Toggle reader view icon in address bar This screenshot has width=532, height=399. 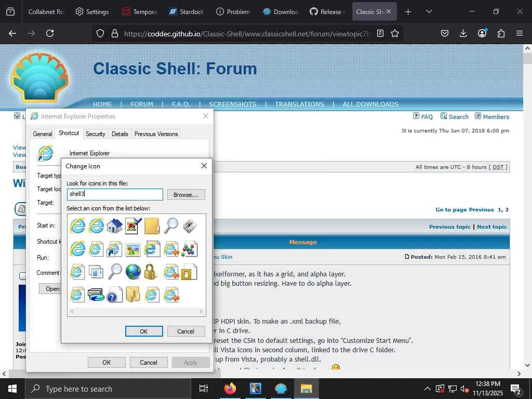[x=380, y=33]
